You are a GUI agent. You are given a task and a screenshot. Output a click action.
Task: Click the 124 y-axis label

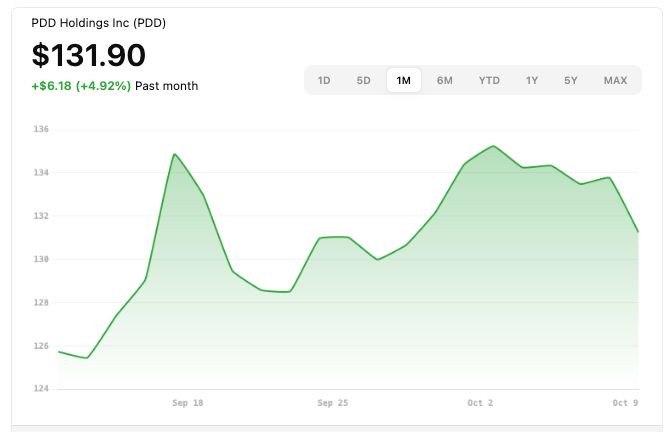pos(41,388)
